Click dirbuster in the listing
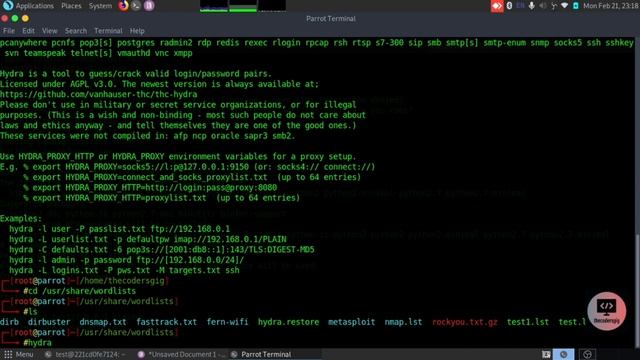The width and height of the screenshot is (640, 360). [49, 322]
